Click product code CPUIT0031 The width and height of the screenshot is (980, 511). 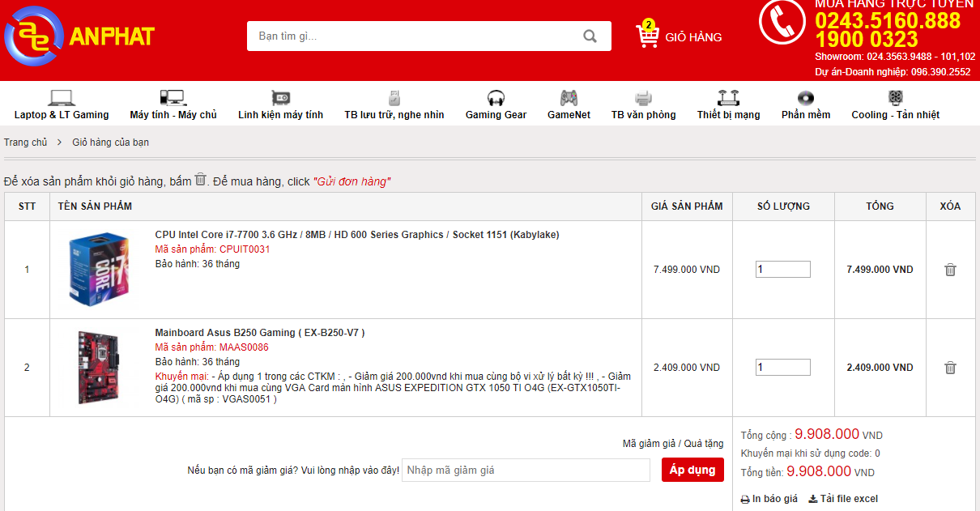245,249
